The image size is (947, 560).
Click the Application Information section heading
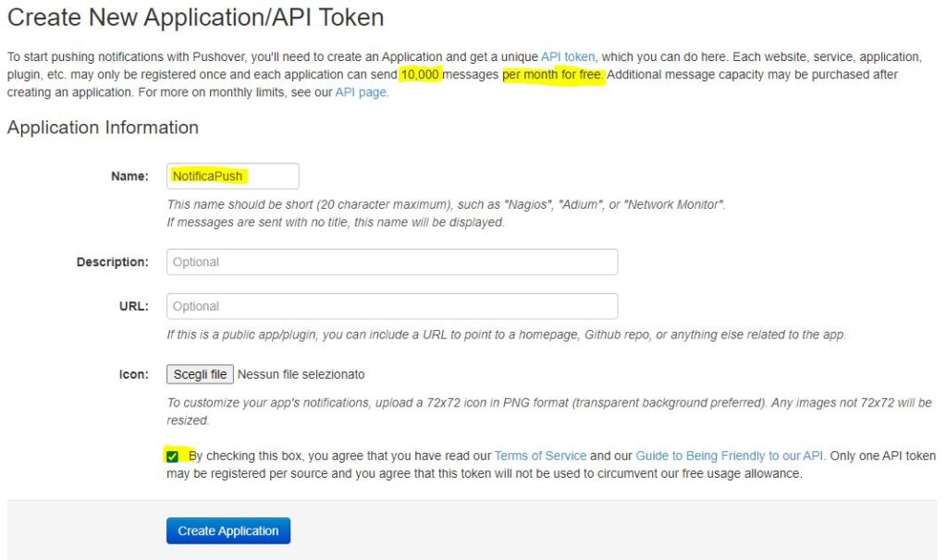coord(103,128)
